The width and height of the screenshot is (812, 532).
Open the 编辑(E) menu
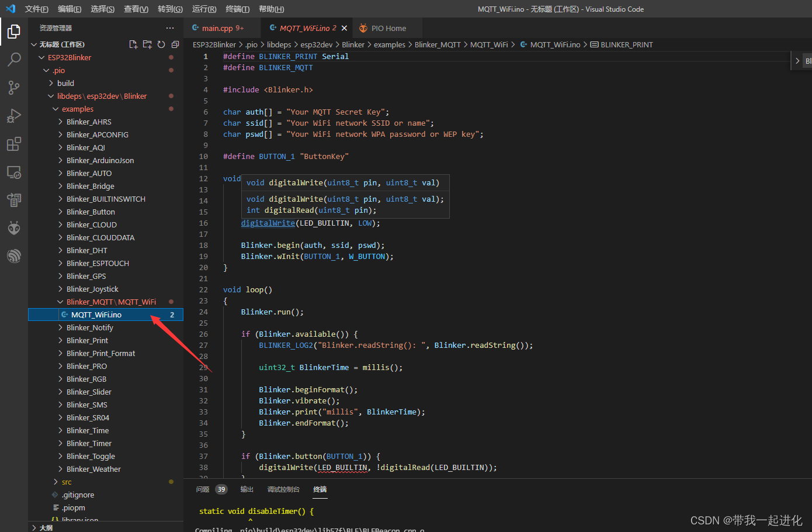click(x=70, y=9)
